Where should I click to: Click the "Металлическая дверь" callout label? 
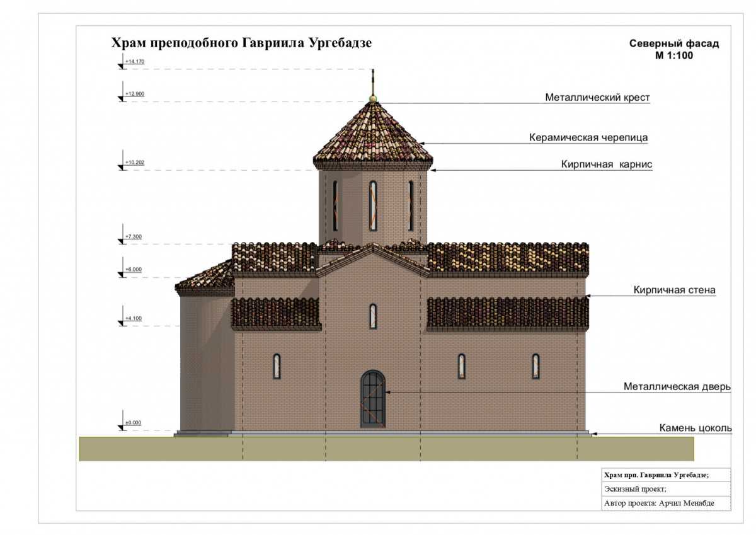[677, 387]
